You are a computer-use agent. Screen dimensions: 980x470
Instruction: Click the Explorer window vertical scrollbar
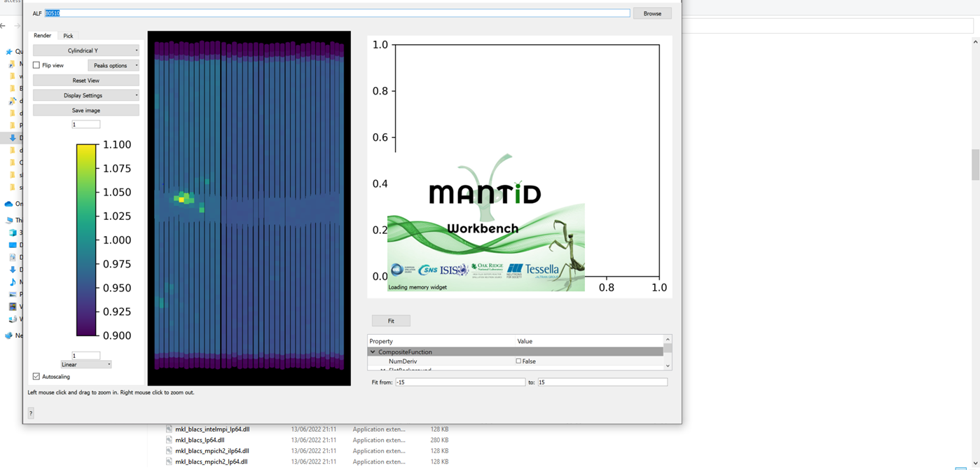click(975, 165)
